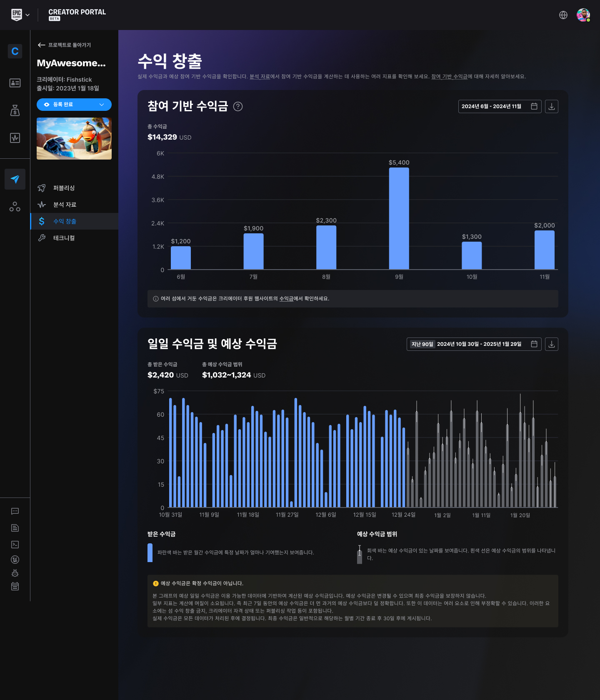Download the 참여 기반 수익금 chart data
600x700 pixels.
tap(552, 107)
